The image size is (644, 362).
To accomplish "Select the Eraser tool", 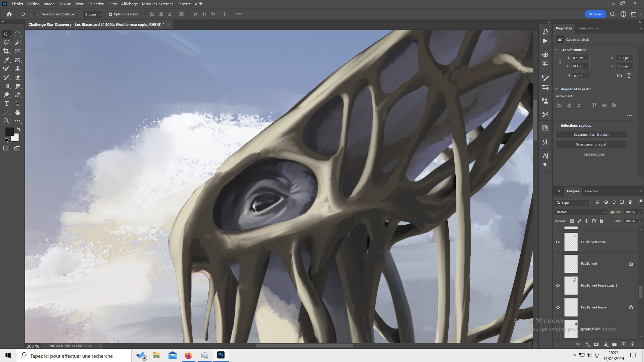I will click(x=18, y=77).
